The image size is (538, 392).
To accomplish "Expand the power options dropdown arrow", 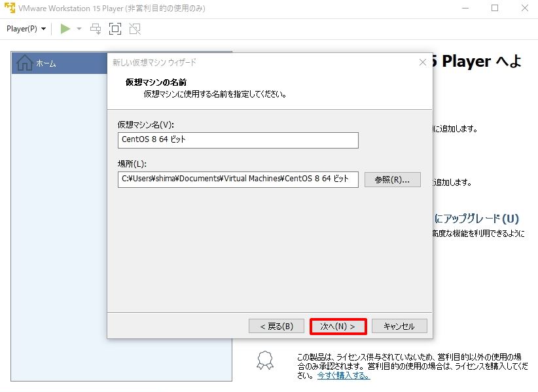I will (x=79, y=29).
